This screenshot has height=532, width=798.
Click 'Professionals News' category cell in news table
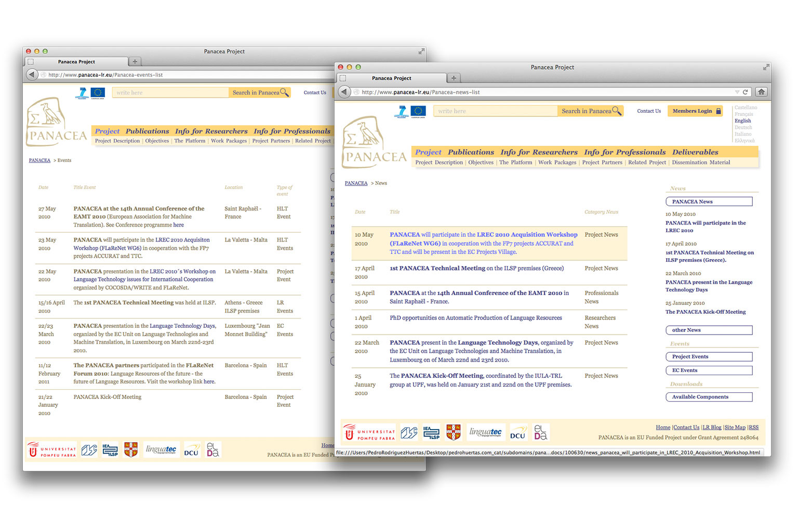pyautogui.click(x=601, y=297)
